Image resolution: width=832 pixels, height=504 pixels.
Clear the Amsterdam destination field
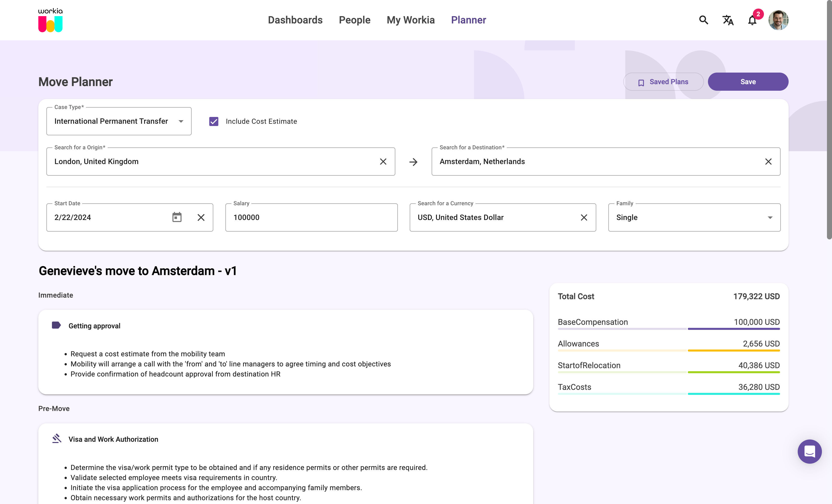click(768, 161)
